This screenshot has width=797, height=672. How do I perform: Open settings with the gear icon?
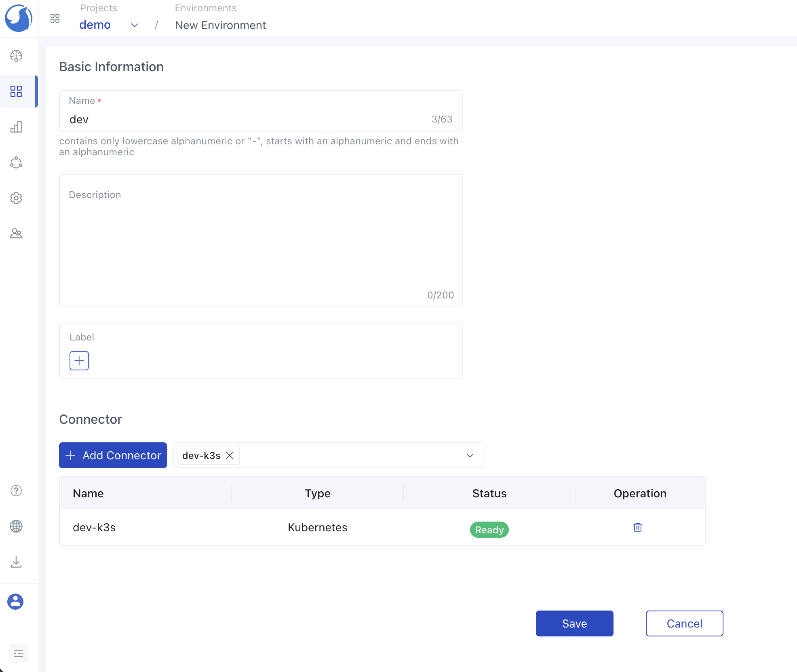(16, 198)
